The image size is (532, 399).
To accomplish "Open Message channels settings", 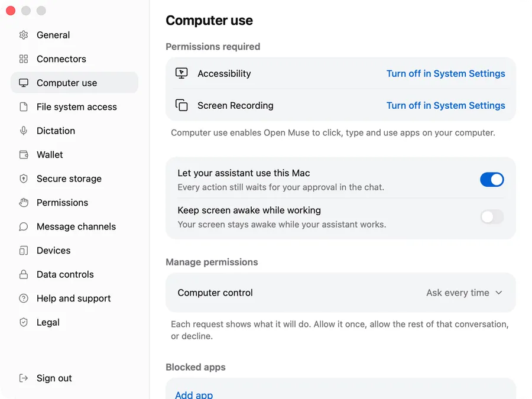I will coord(74,226).
